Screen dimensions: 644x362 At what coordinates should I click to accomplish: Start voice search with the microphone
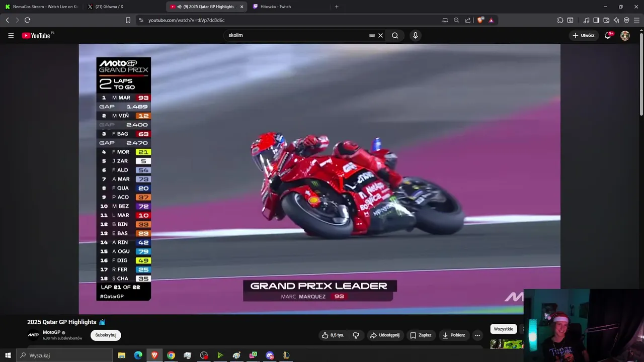415,36
